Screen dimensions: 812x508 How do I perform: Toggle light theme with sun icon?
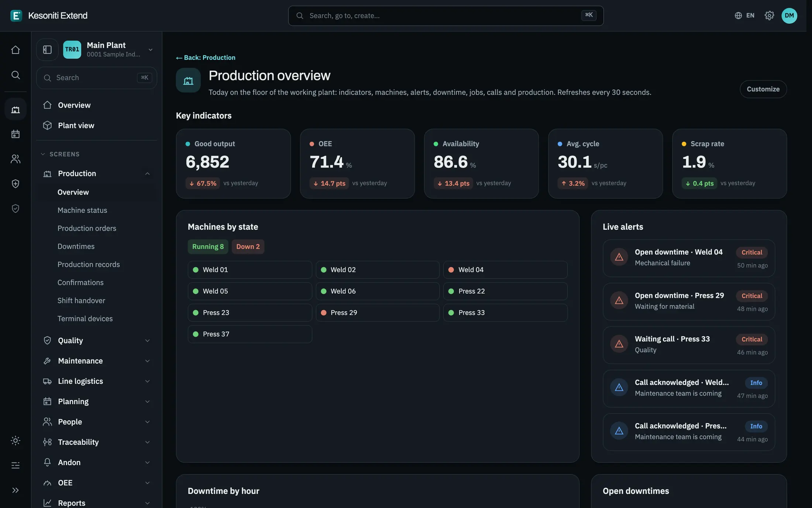16,440
